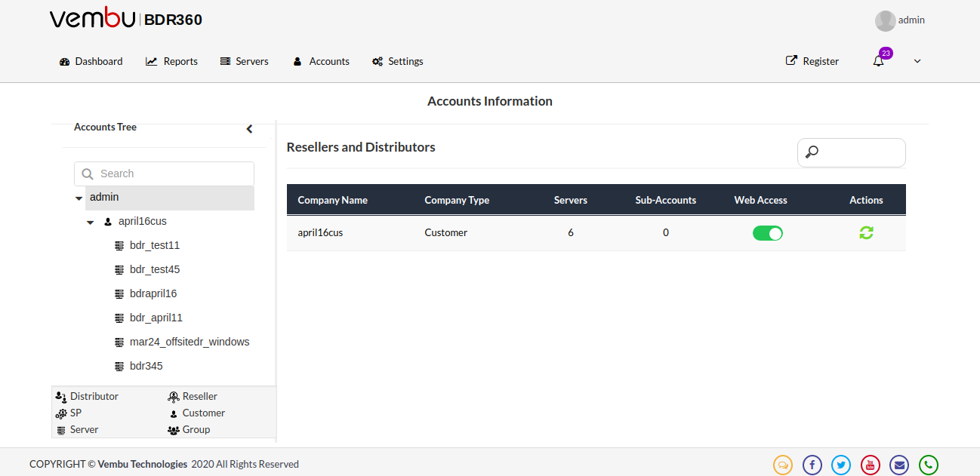This screenshot has width=980, height=476.
Task: Click the Dashboard gauge icon
Action: [64, 61]
